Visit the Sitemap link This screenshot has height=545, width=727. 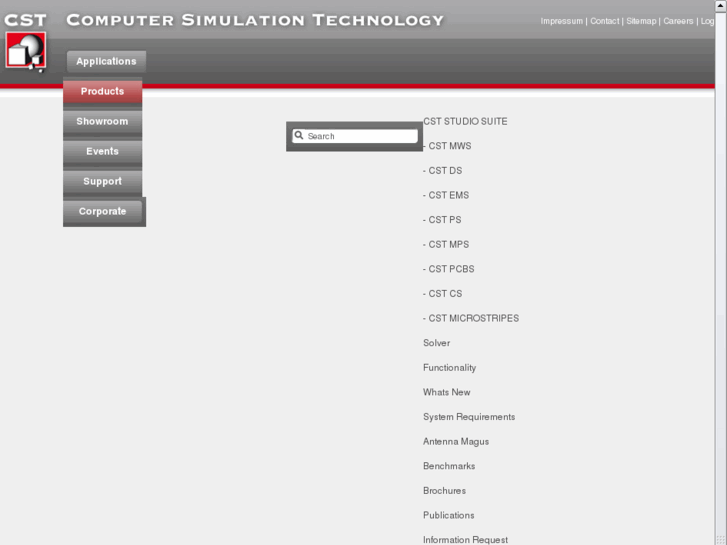click(x=641, y=21)
